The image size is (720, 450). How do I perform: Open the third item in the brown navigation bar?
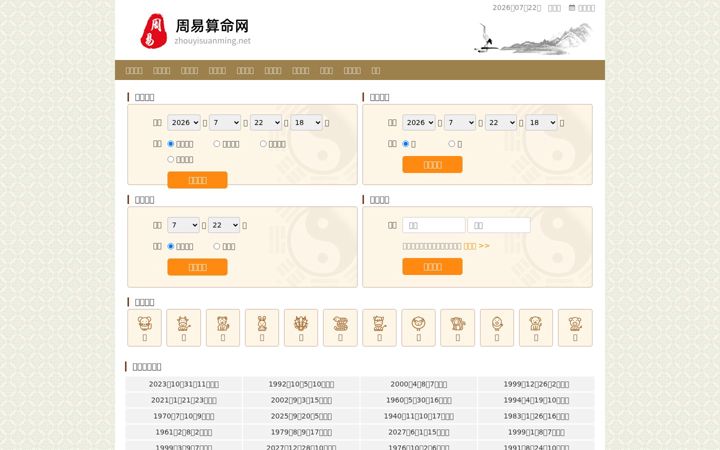[x=190, y=70]
